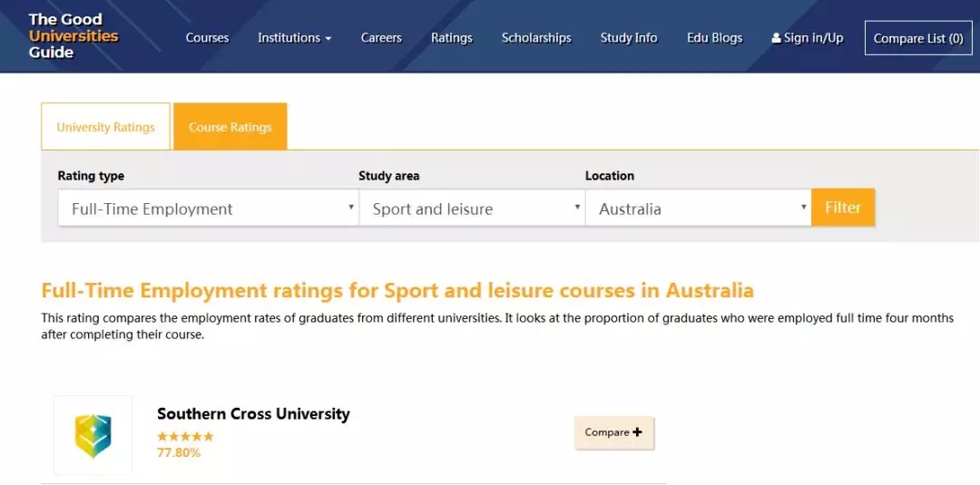Image resolution: width=980 pixels, height=485 pixels.
Task: Click the Rating type label
Action: coord(92,176)
